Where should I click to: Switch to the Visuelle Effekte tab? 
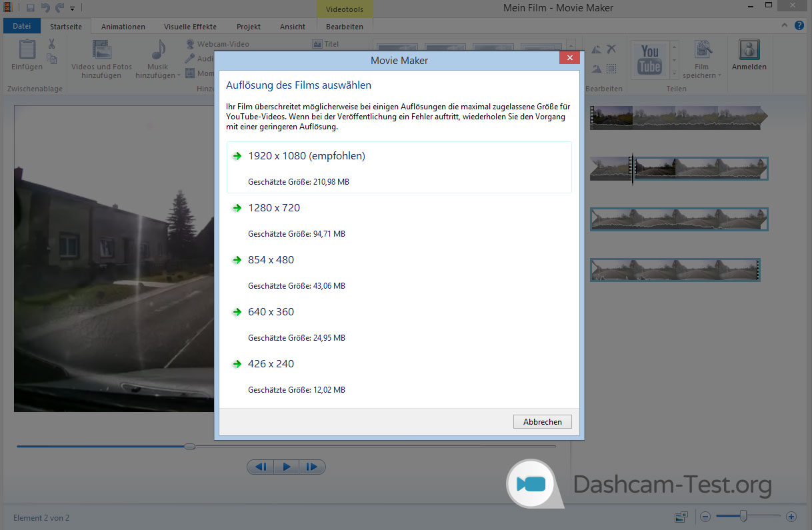click(190, 27)
